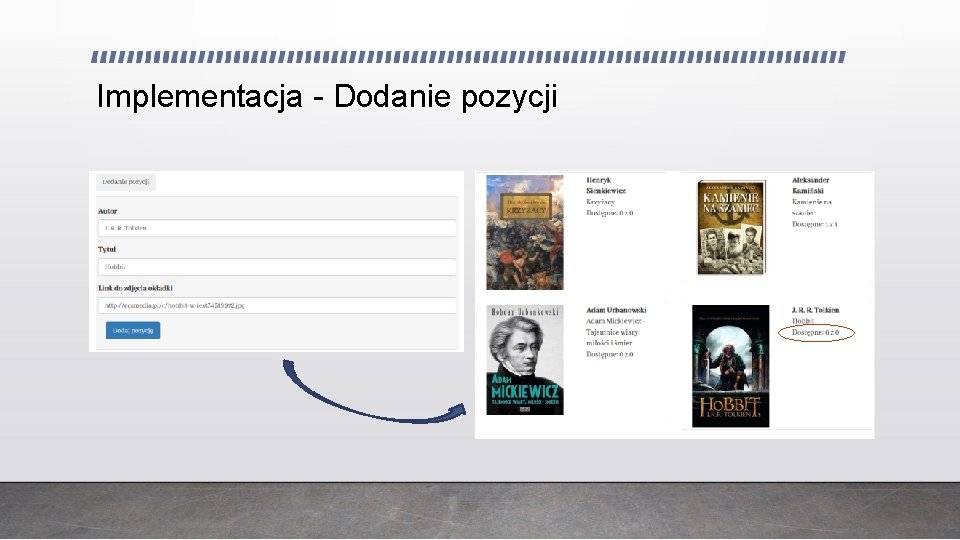This screenshot has width=960, height=540.
Task: Click 'Dostępne: 0 z 0' under Sienkiewicz
Action: click(x=610, y=213)
